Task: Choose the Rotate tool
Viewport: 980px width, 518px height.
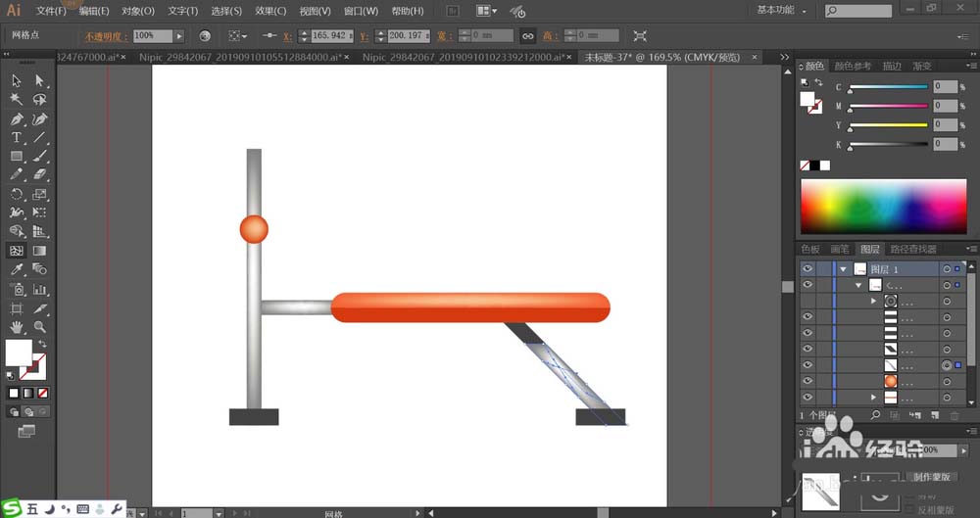Action: point(17,194)
